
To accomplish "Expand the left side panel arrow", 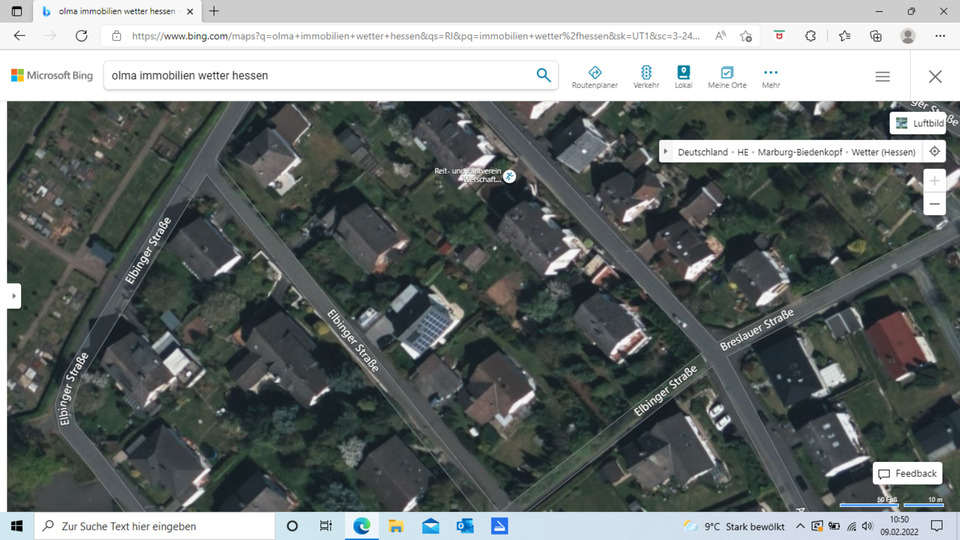I will click(14, 296).
